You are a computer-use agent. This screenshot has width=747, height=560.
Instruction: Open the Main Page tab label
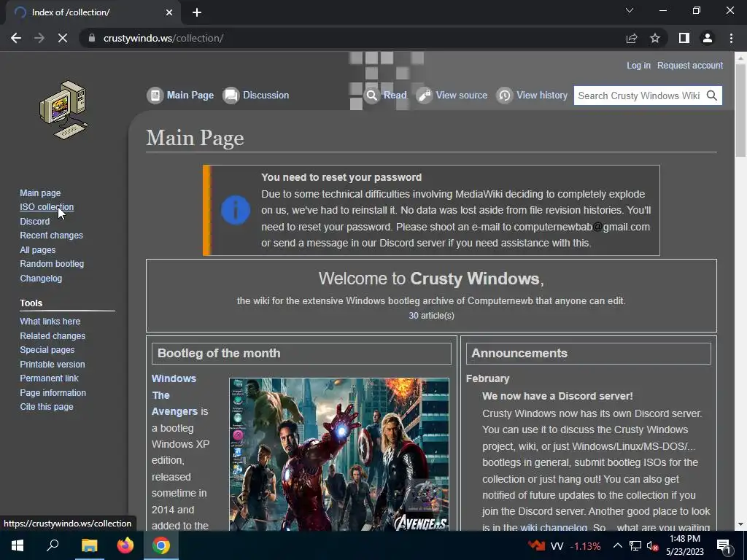click(x=190, y=96)
